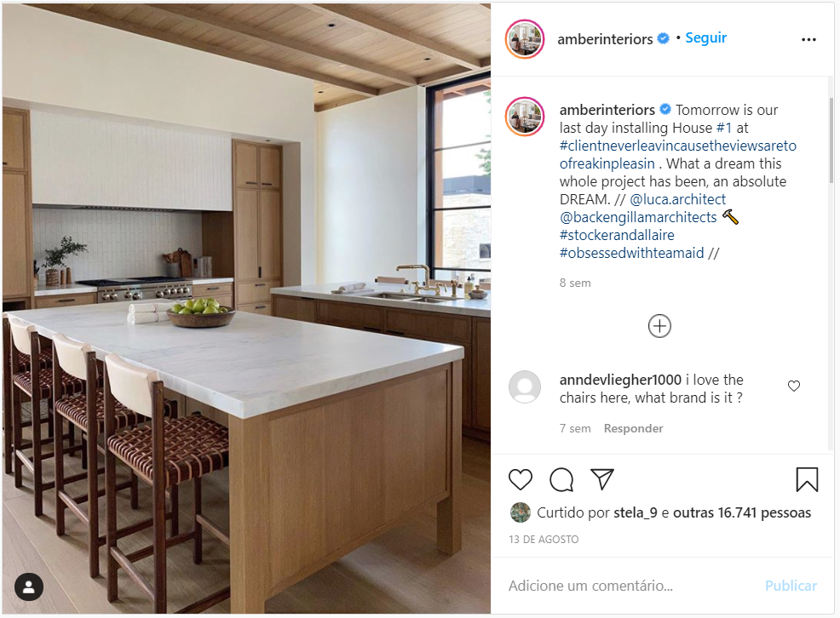Open amberinteriors profile picture in header

(525, 39)
